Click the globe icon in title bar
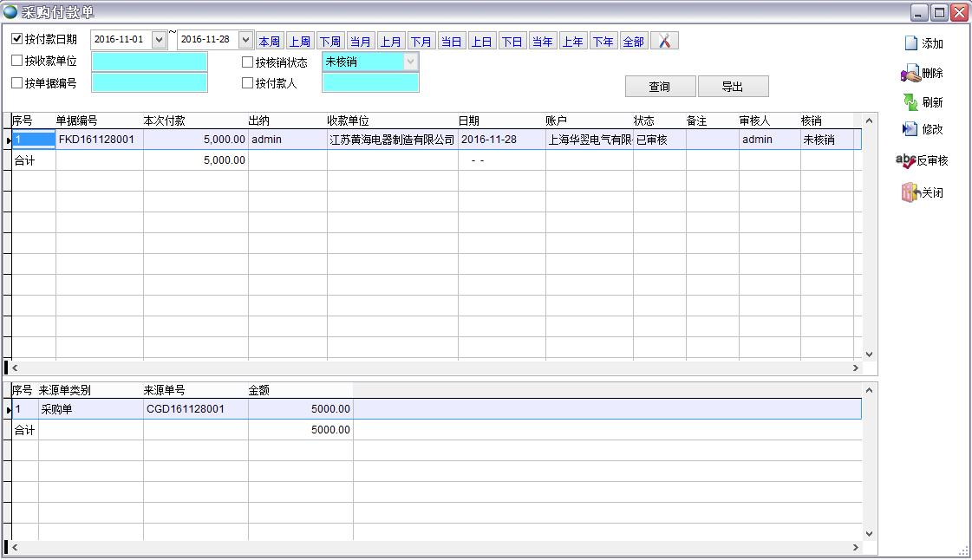 click(10, 11)
